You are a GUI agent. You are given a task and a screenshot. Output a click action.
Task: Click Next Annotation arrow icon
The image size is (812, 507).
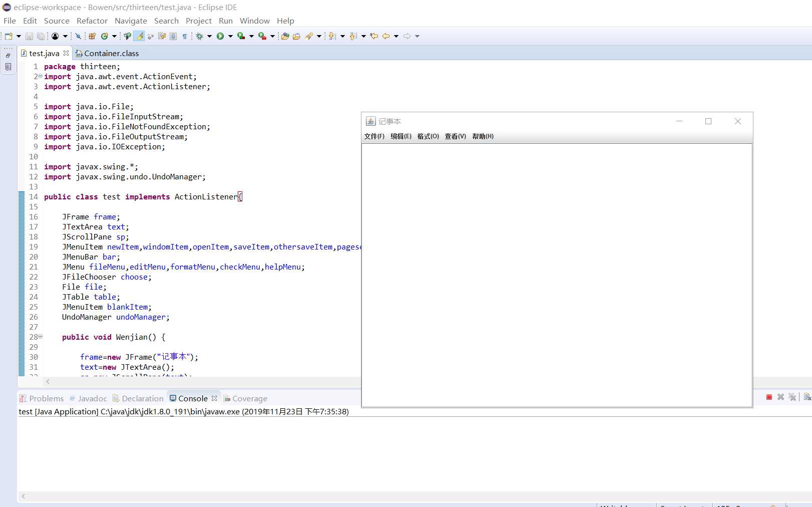point(332,36)
